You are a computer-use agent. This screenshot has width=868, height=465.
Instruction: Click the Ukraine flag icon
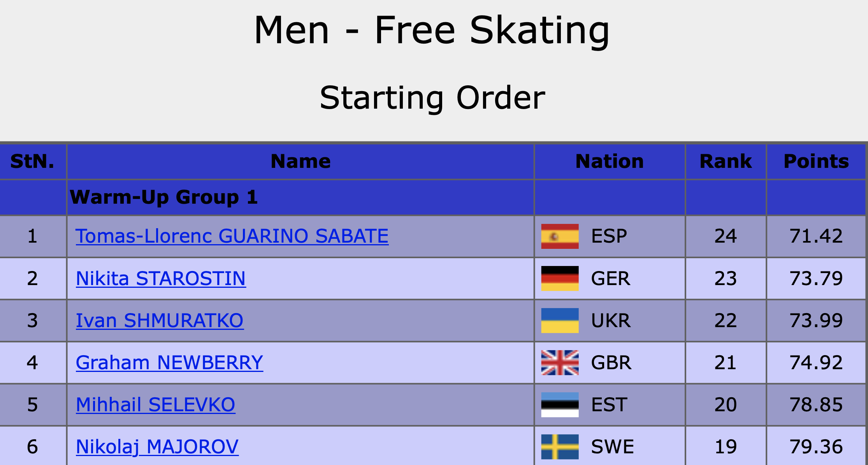pos(560,321)
